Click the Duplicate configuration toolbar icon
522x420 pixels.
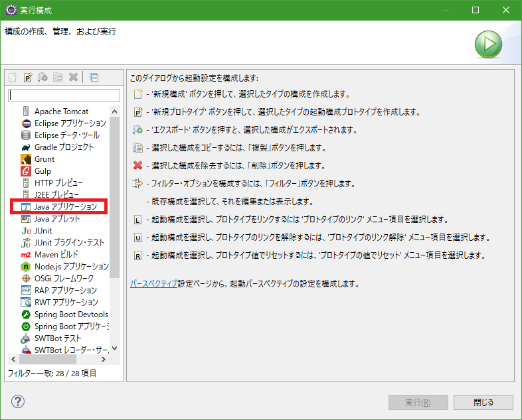(x=58, y=78)
